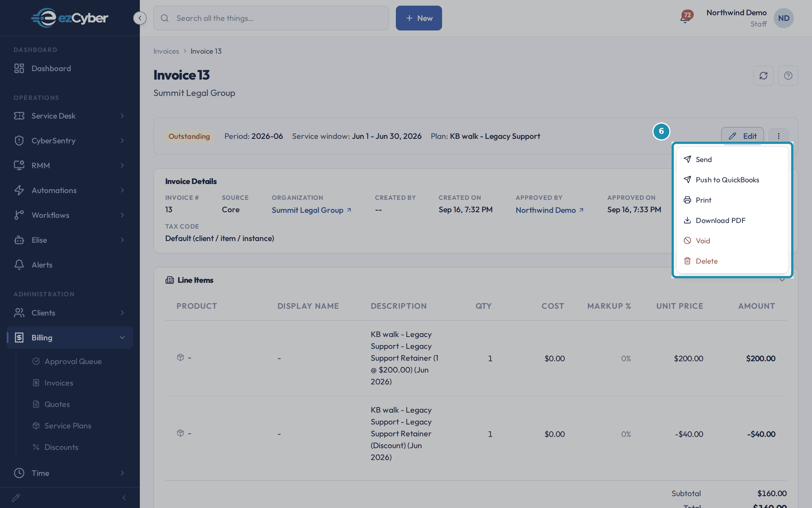Click the Clients people icon
Screen dimensions: 812x508
[19, 313]
